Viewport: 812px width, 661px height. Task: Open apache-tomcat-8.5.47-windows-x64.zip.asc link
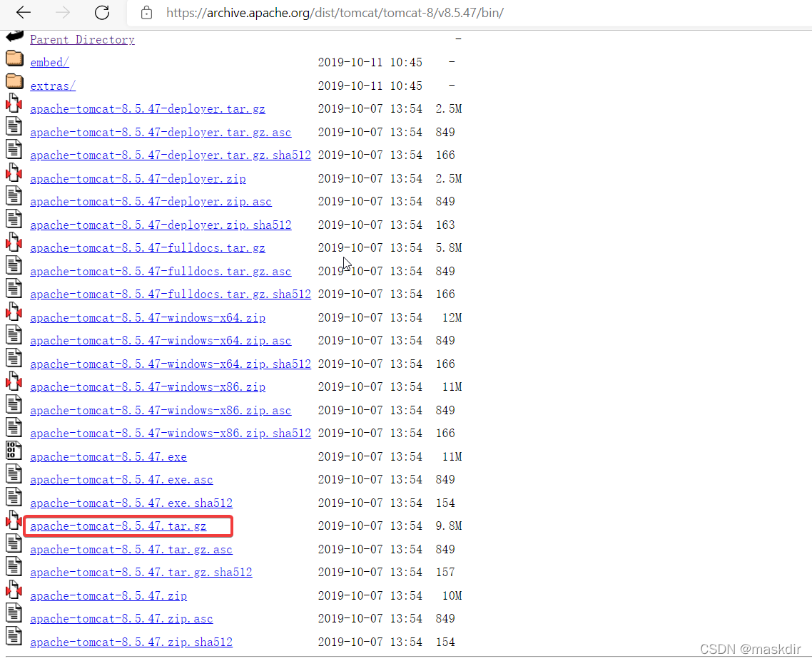tap(161, 341)
